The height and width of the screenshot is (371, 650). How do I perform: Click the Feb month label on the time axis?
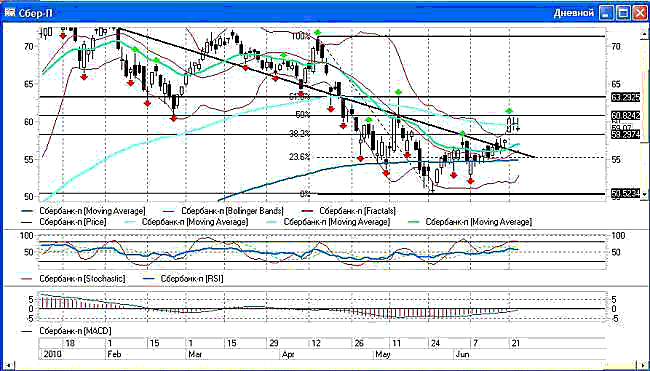click(114, 355)
